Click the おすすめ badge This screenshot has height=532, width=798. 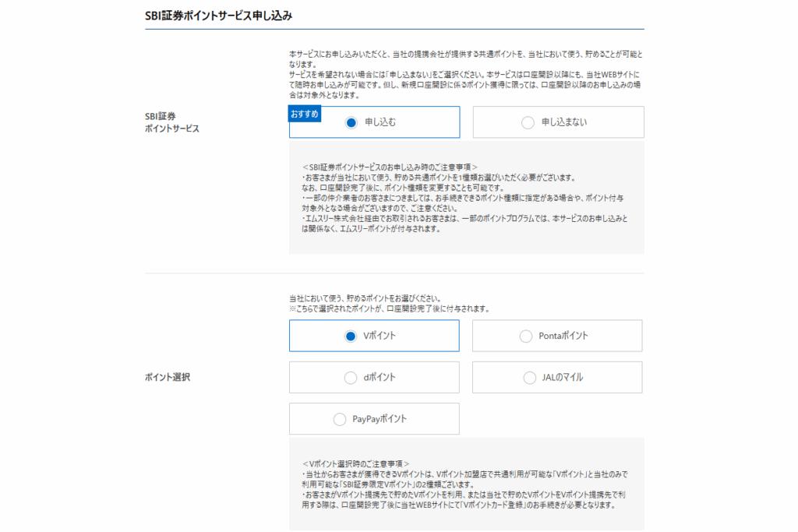(305, 114)
